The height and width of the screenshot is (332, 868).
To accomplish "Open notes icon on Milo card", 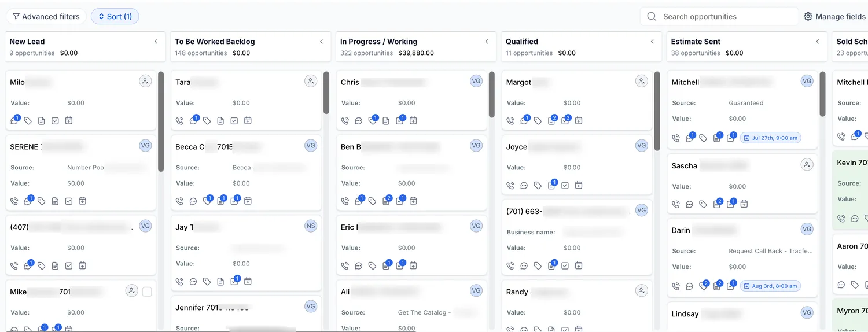I will [x=41, y=121].
